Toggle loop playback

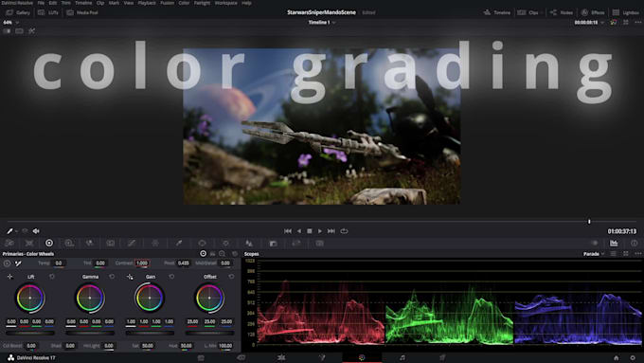(344, 231)
